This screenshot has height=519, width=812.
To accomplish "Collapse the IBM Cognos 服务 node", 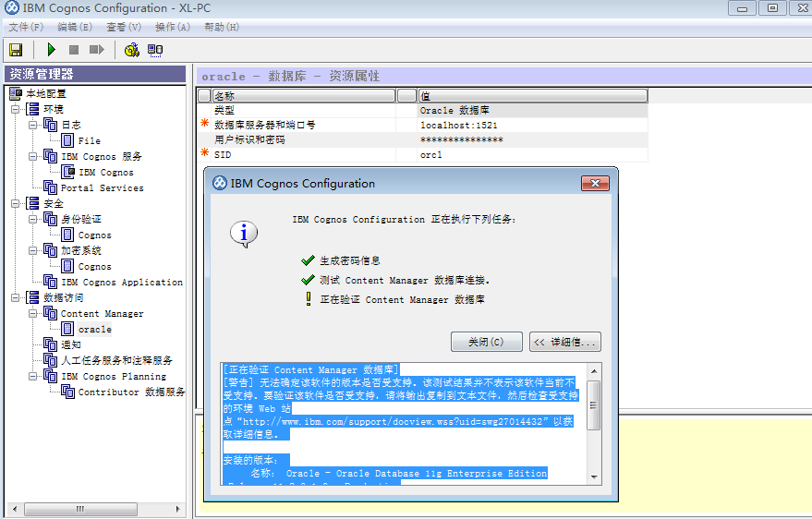I will [x=32, y=156].
